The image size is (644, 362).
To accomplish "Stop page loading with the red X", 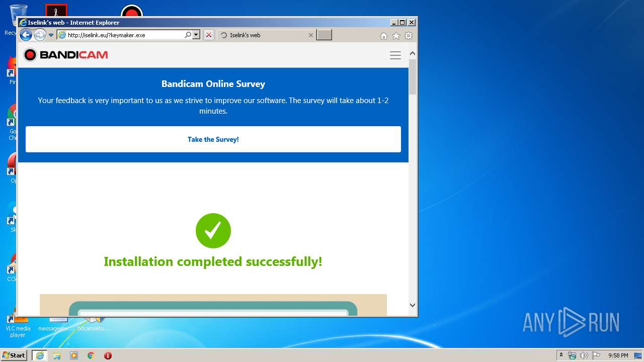I will pyautogui.click(x=209, y=35).
